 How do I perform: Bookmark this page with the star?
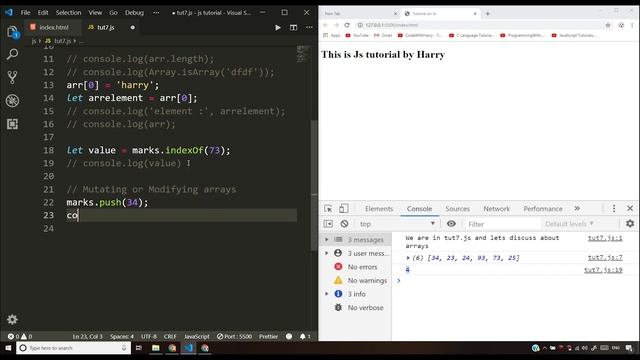point(608,25)
